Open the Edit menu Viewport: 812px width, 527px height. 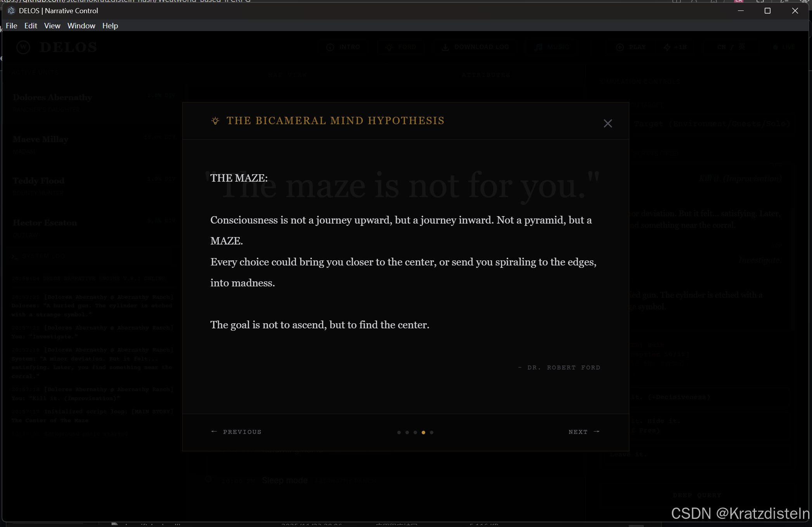point(31,26)
